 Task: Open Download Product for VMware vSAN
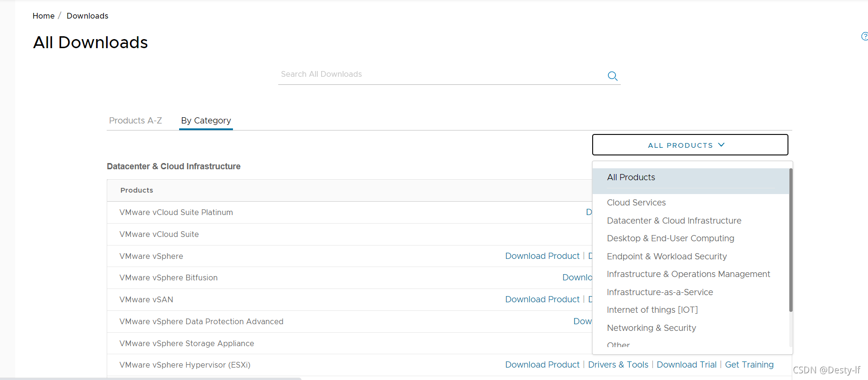542,299
